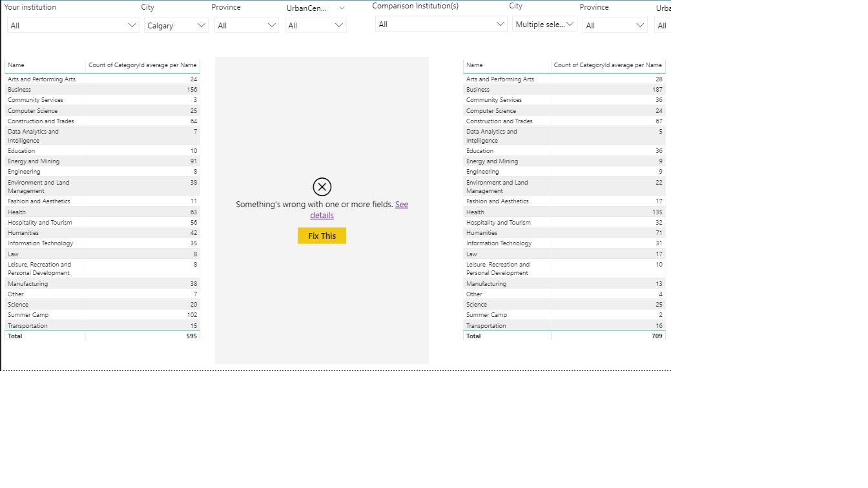This screenshot has height=488, width=868.
Task: Click the Comparison Institution(s) slicer label
Action: [x=415, y=6]
